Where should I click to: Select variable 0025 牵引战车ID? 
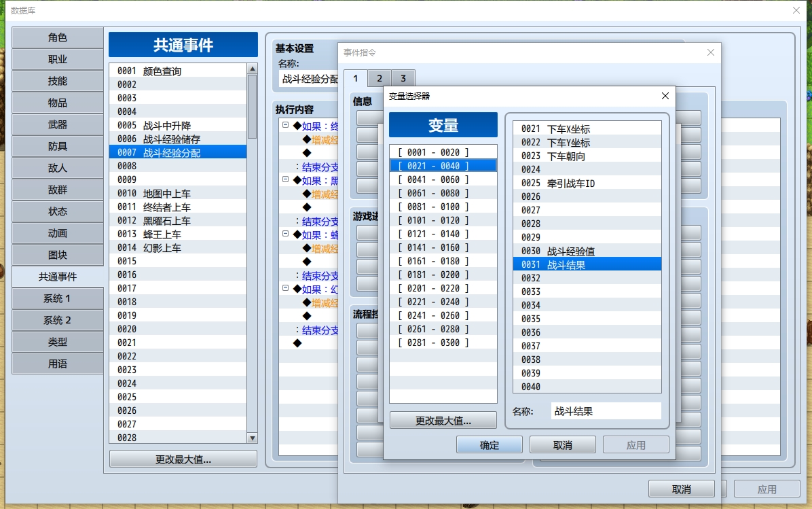tap(587, 183)
